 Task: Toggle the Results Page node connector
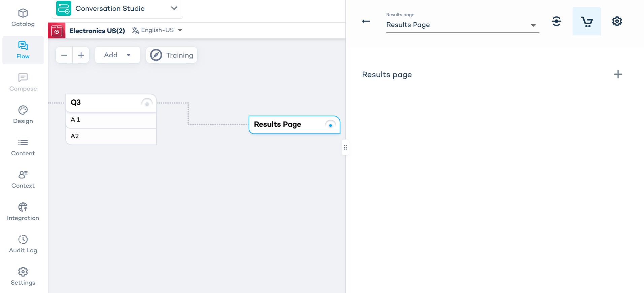point(330,125)
